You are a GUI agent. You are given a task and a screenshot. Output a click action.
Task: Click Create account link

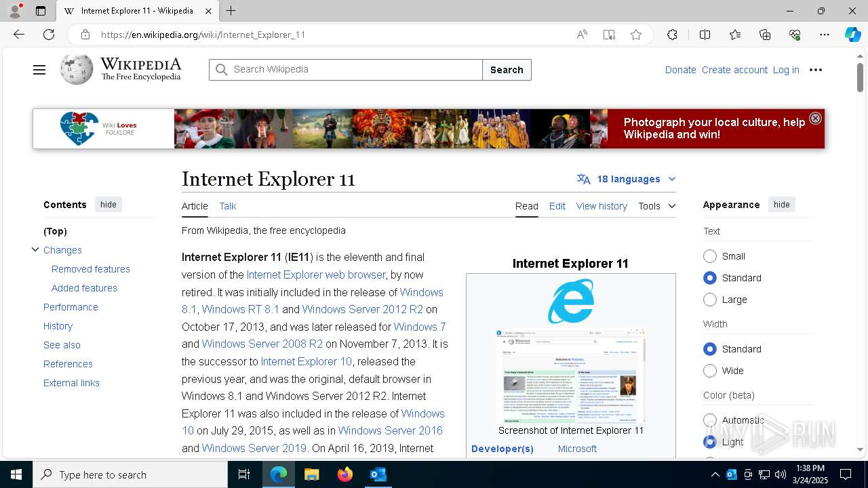734,70
